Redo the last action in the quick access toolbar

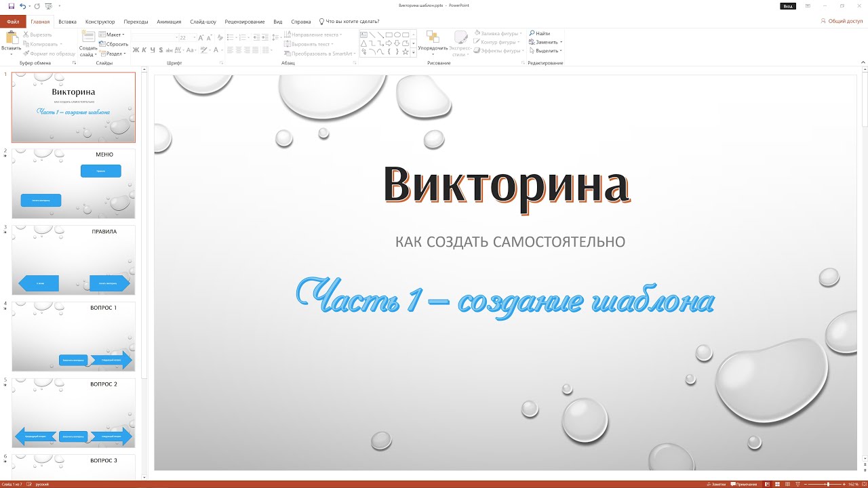click(x=37, y=5)
